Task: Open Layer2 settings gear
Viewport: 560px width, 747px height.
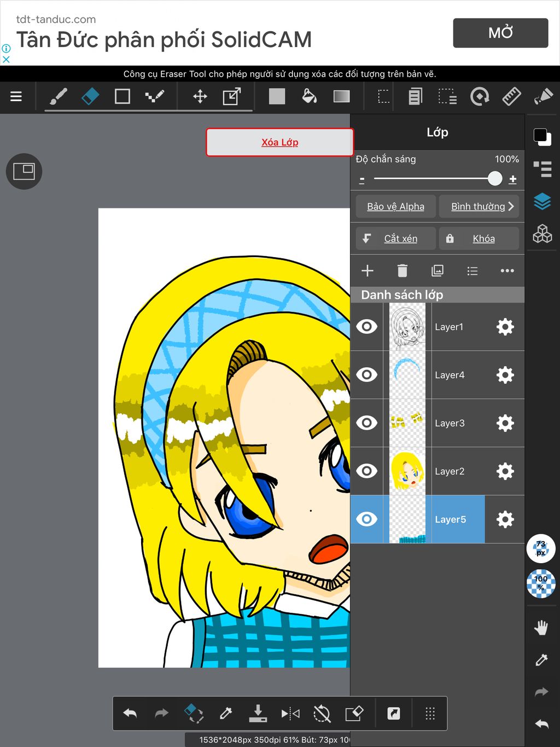Action: pos(505,471)
